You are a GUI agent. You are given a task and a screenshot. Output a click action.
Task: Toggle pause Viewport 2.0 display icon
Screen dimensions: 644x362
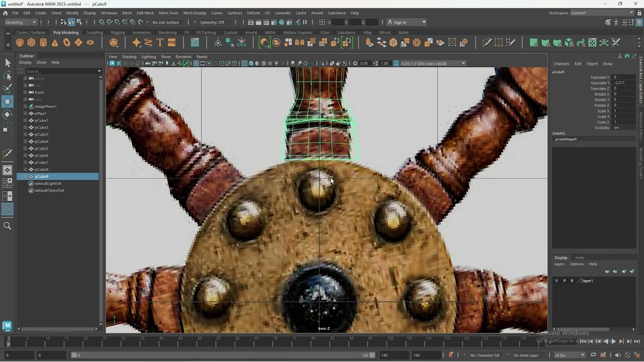[305, 22]
